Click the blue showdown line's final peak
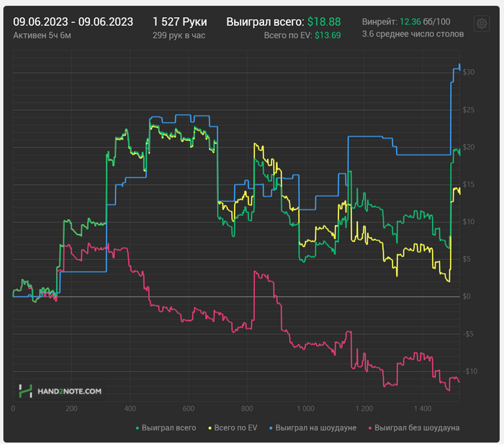The width and height of the screenshot is (504, 444). 459,65
